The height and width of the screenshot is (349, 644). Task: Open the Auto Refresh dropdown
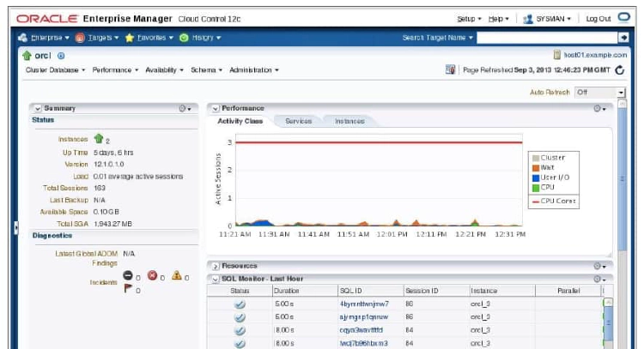[x=600, y=93]
